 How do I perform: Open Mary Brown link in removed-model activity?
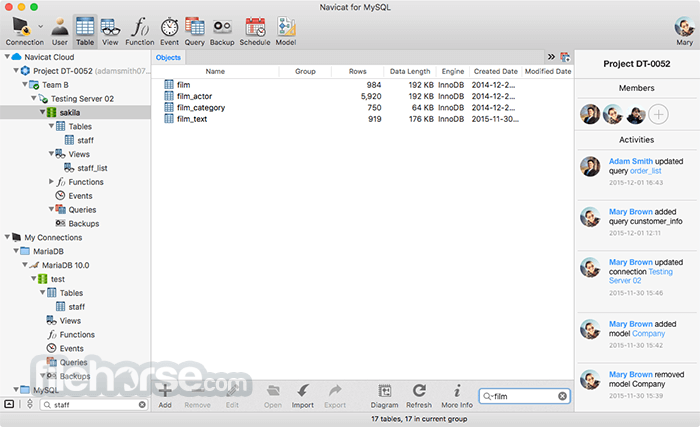coord(631,374)
